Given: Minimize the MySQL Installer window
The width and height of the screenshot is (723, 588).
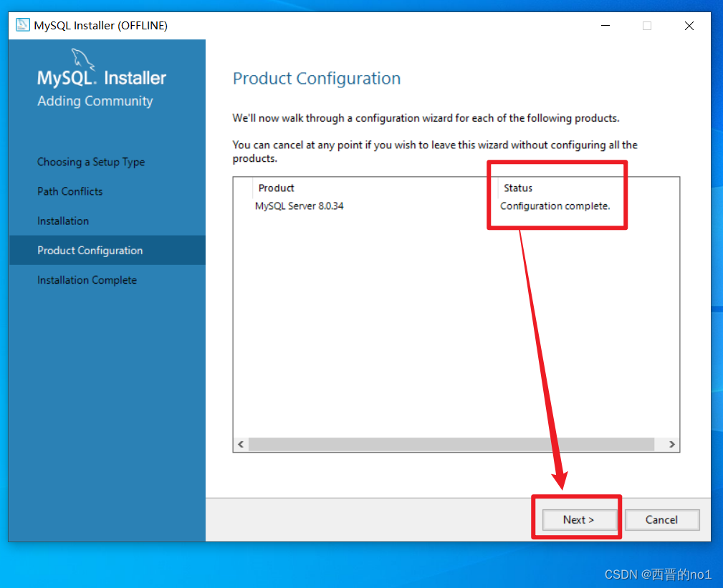Looking at the screenshot, I should tap(605, 25).
